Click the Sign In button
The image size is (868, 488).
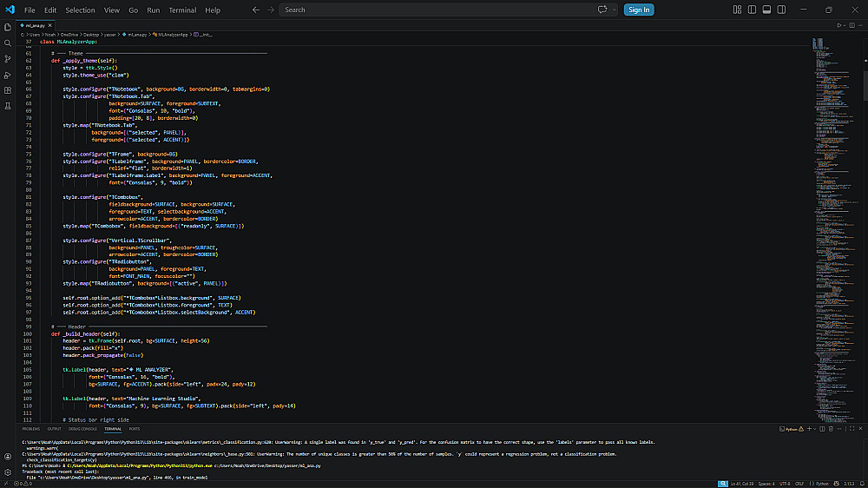tap(639, 10)
